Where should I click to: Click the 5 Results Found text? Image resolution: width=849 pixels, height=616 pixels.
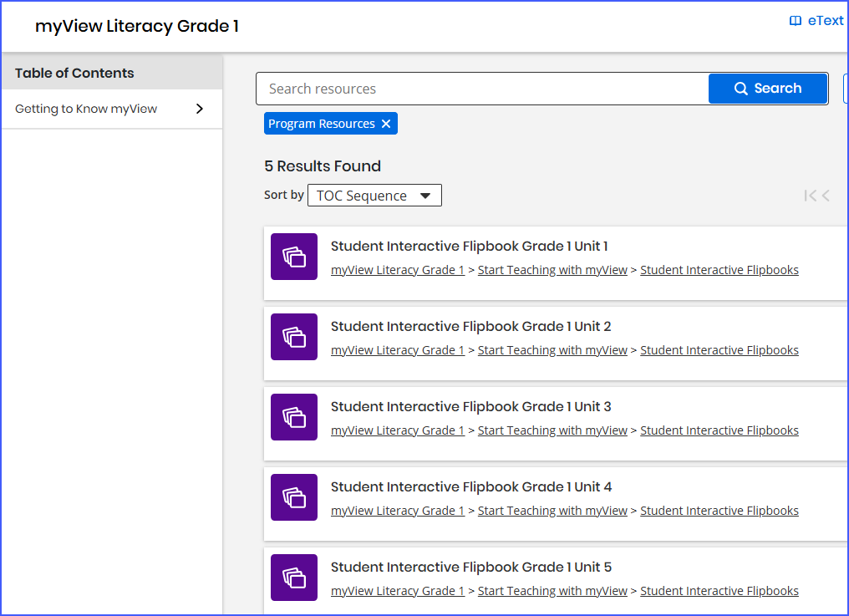[323, 166]
